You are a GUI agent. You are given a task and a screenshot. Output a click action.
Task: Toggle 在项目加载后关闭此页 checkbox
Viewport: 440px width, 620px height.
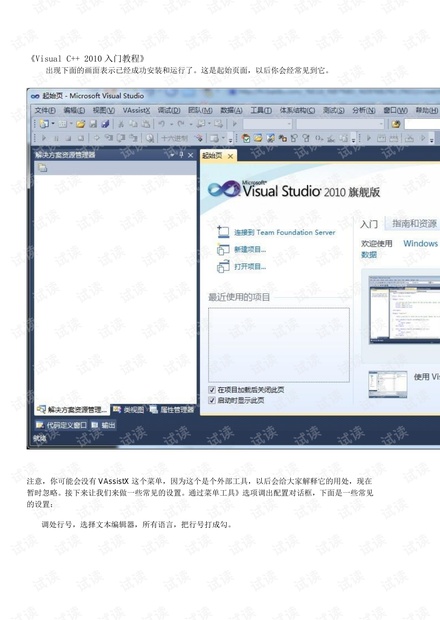click(x=212, y=390)
